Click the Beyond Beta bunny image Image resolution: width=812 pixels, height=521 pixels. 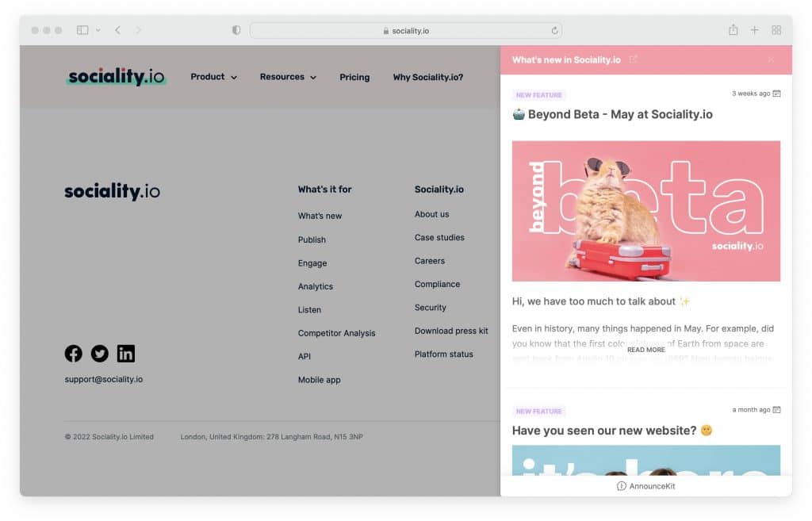[645, 211]
